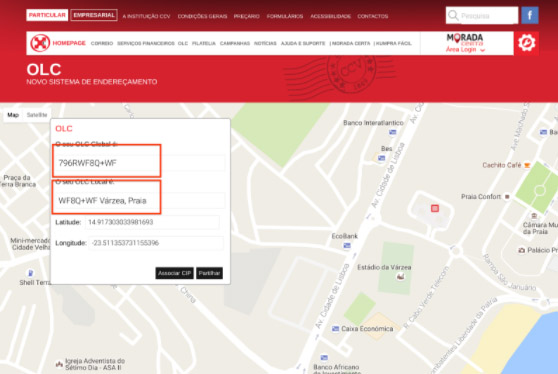Image resolution: width=558 pixels, height=374 pixels.
Task: Click the Longitude value field
Action: (x=156, y=243)
